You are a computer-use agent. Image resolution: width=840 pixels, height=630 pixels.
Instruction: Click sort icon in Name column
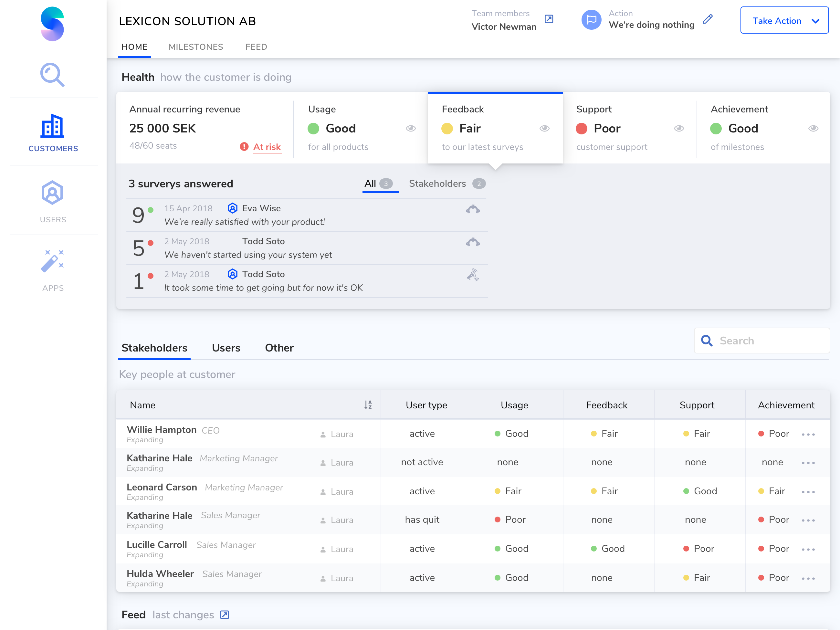point(368,405)
